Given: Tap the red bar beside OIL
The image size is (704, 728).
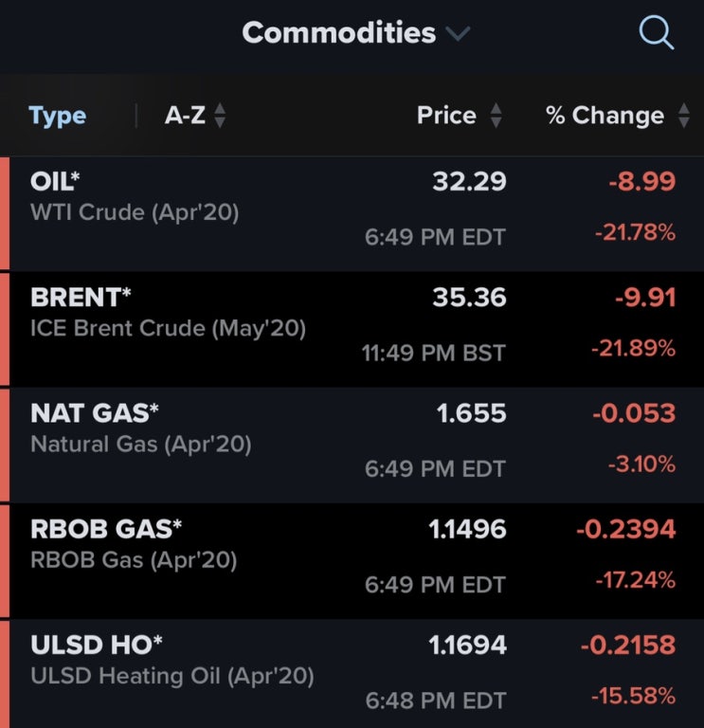Looking at the screenshot, I should [5, 213].
